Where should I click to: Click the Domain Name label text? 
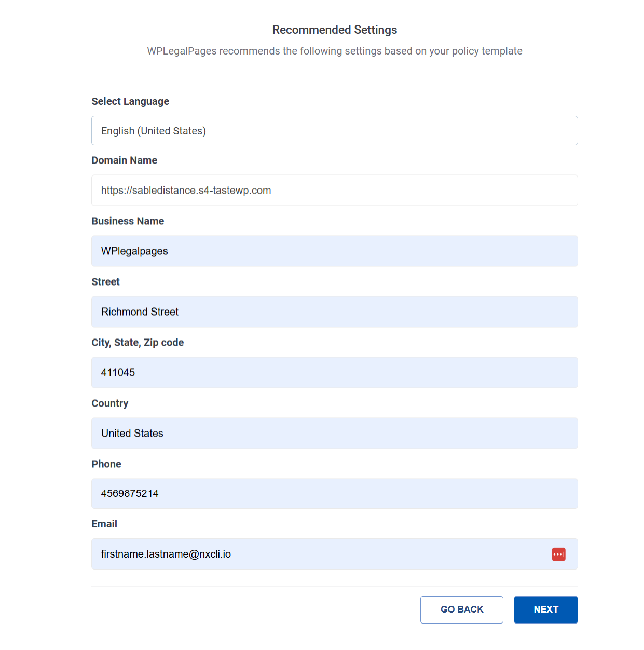[x=124, y=160]
